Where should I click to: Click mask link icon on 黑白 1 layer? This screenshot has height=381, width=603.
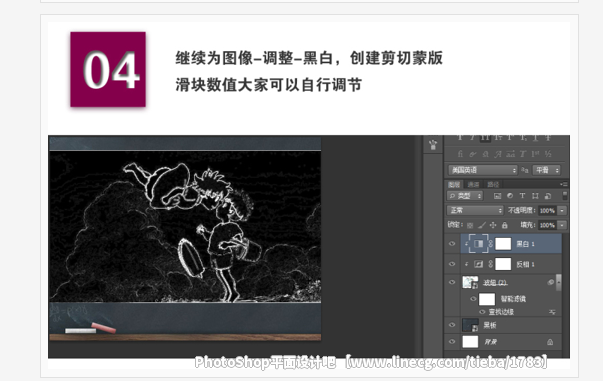[x=491, y=244]
